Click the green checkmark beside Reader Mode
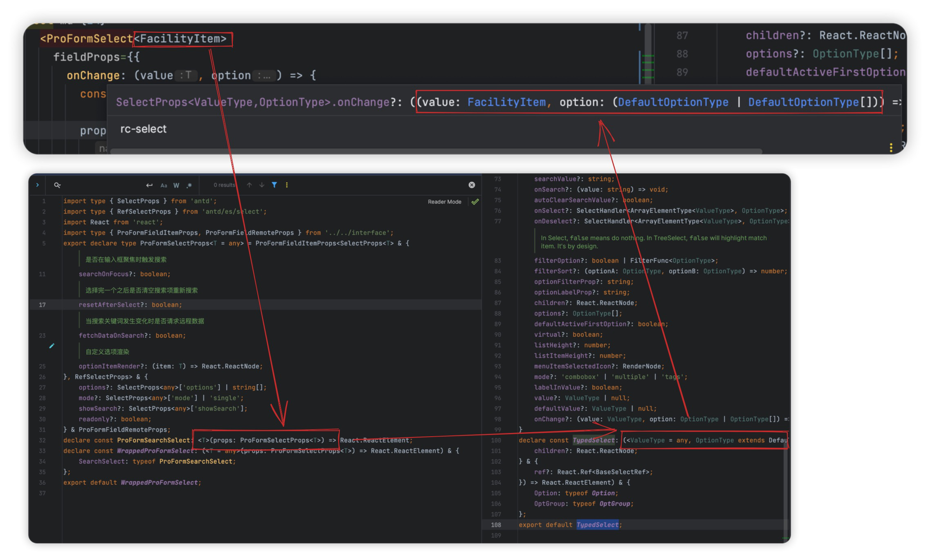Screen dimensions: 930x560 click(474, 201)
